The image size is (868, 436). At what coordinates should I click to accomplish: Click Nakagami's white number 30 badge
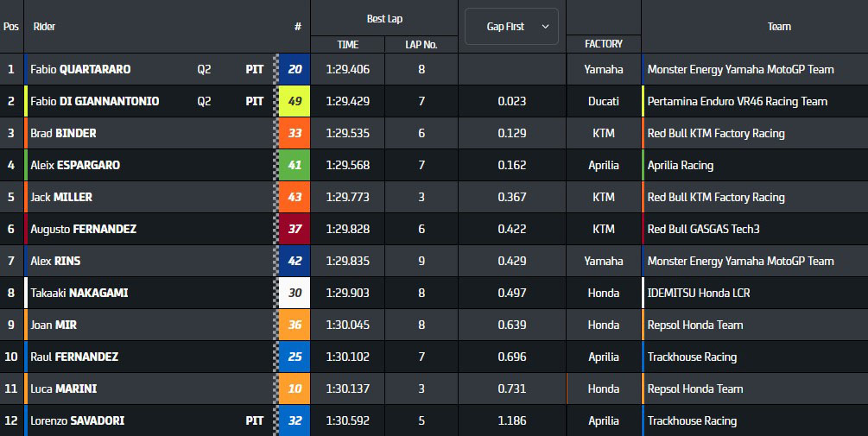click(x=295, y=293)
